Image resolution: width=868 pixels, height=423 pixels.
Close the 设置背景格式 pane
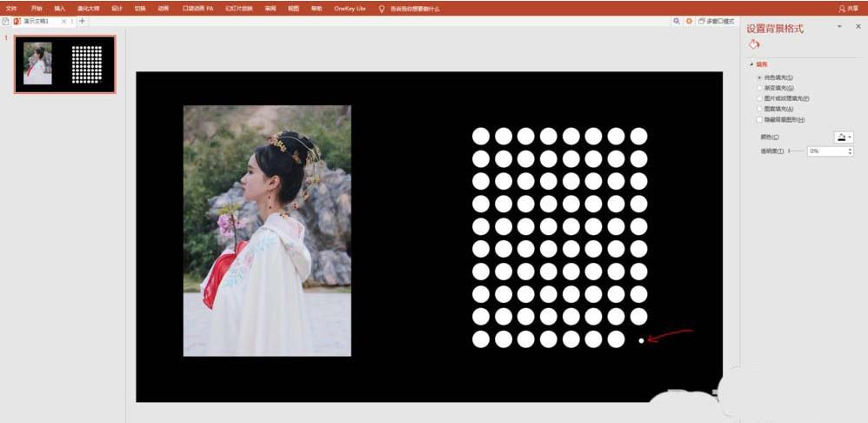point(856,28)
